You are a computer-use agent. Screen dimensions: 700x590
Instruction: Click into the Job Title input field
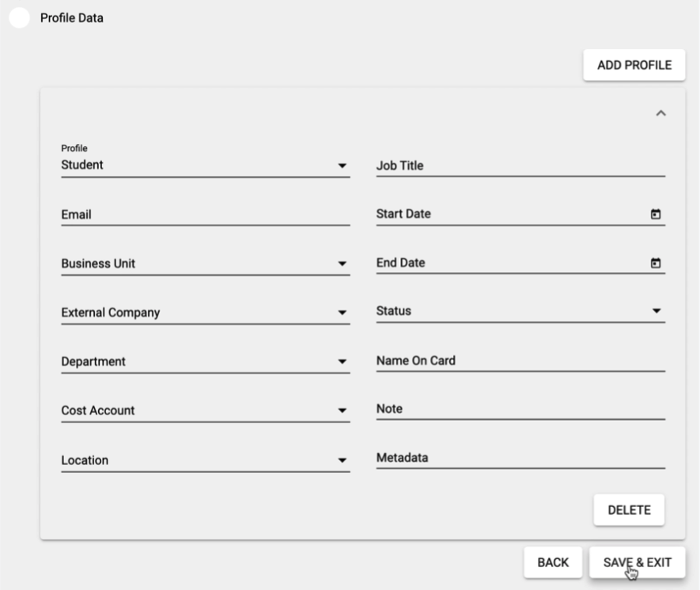point(514,165)
